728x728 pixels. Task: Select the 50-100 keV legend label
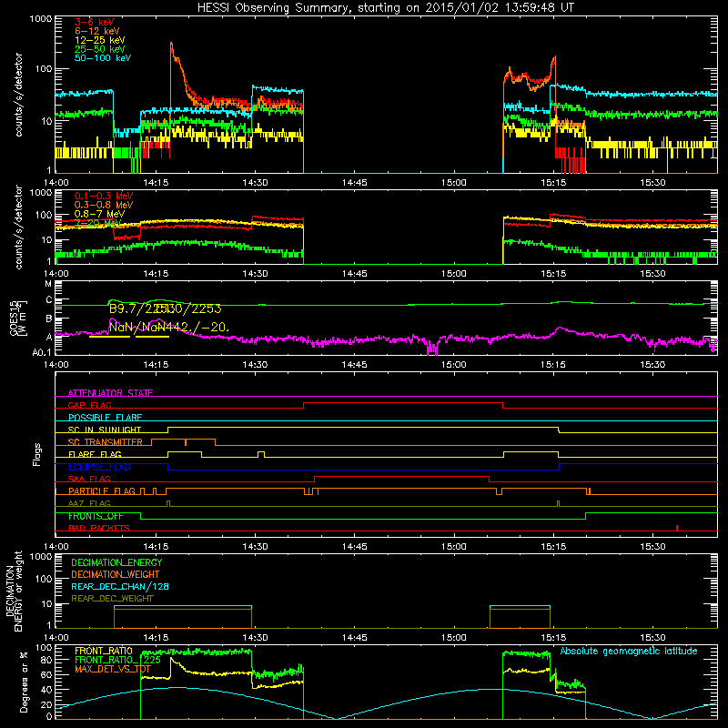coord(103,57)
